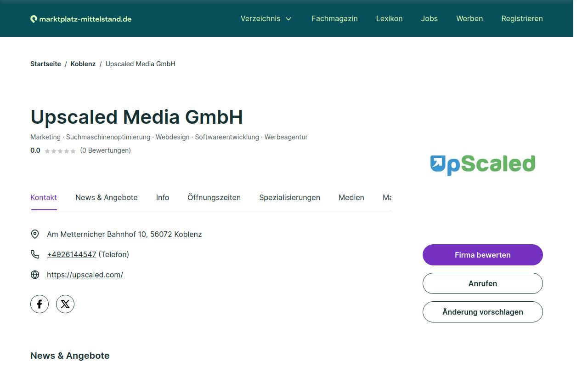Click the X (Twitter) icon
The width and height of the screenshot is (588, 368).
click(x=65, y=304)
